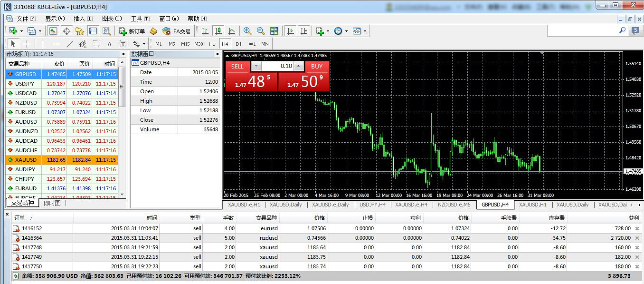Image resolution: width=644 pixels, height=284 pixels.
Task: Select the XAUUSD row in market watch
Action: click(26, 160)
